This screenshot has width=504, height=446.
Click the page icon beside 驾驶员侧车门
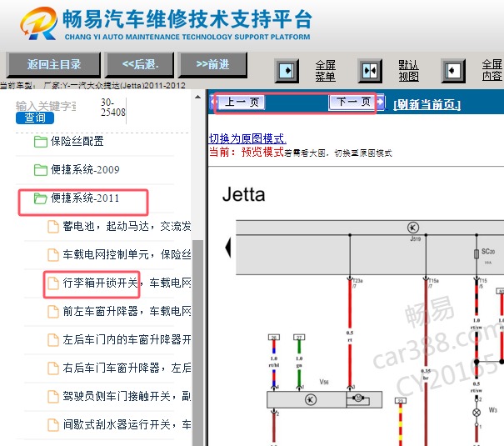coord(53,396)
